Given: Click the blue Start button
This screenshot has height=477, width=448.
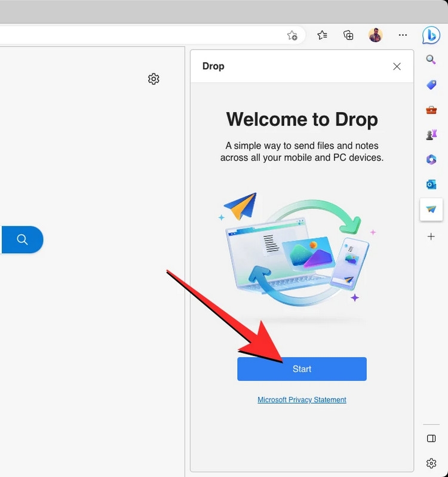Looking at the screenshot, I should coord(302,369).
